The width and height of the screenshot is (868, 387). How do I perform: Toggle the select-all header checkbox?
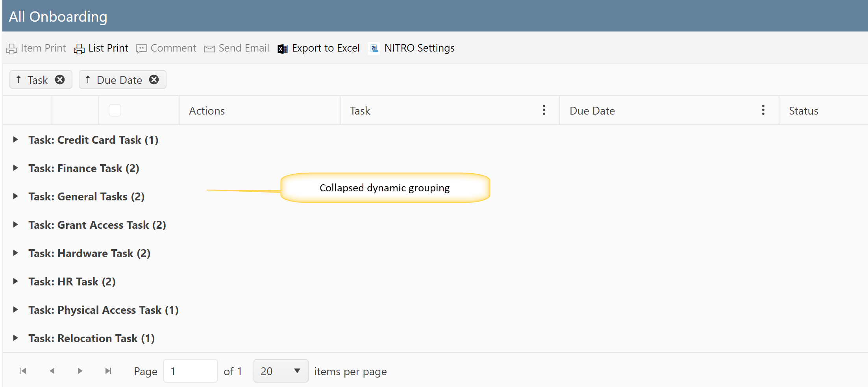point(115,110)
